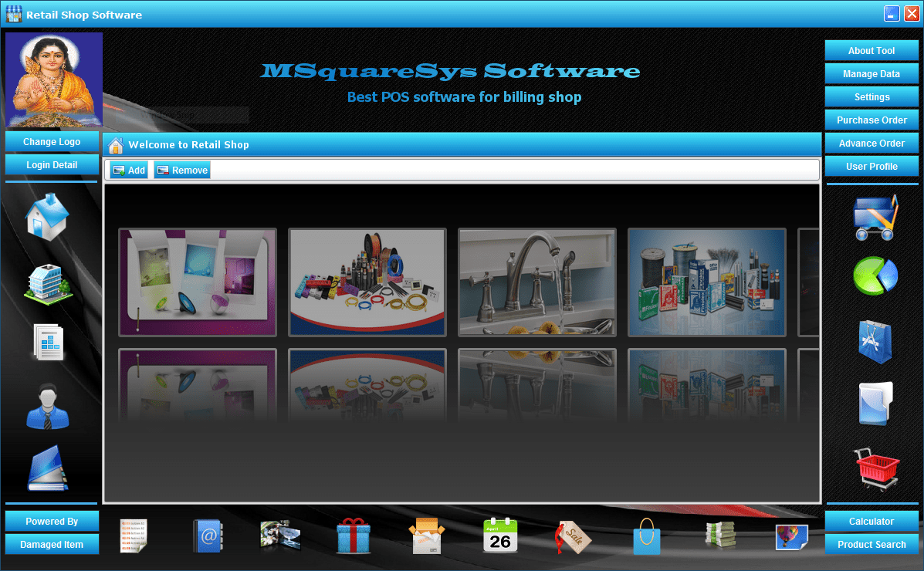Image resolution: width=924 pixels, height=571 pixels.
Task: Open the Purchase Order menu button
Action: point(872,120)
